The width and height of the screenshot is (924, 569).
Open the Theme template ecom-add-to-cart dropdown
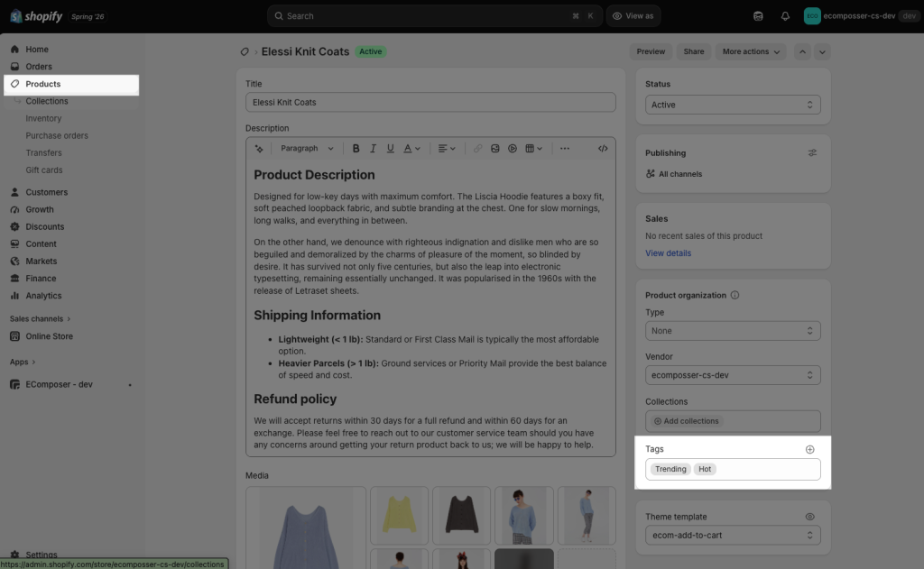[x=733, y=536]
